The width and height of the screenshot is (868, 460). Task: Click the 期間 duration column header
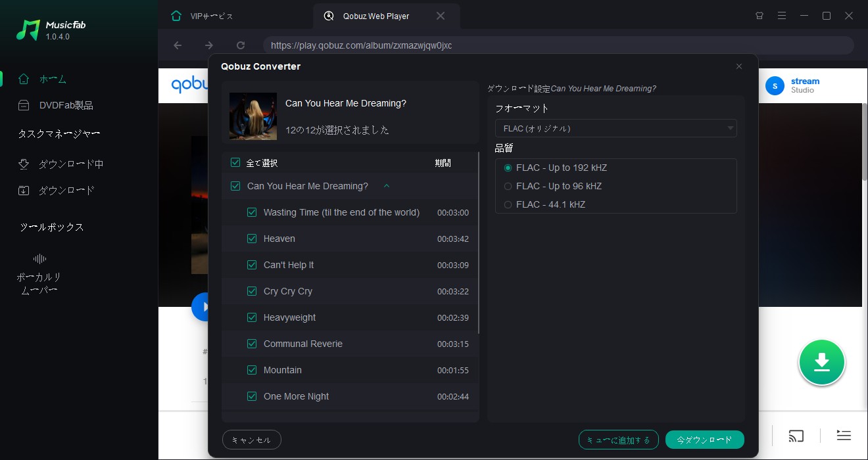(x=443, y=163)
